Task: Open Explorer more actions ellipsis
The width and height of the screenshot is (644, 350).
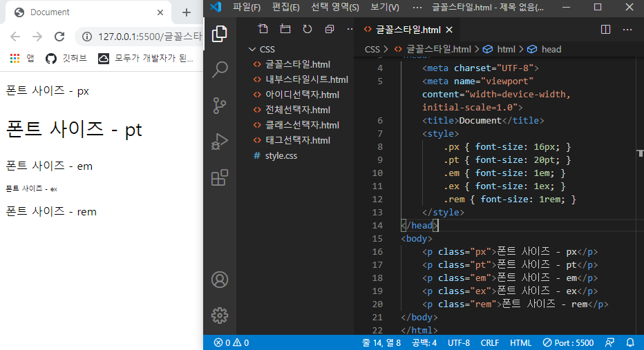Action: click(x=350, y=29)
